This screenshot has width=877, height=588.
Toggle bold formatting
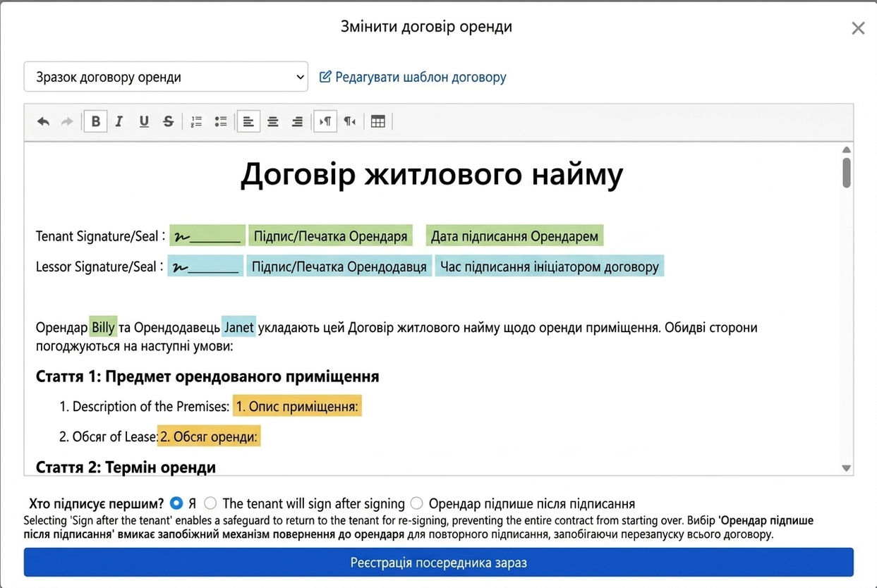(95, 121)
